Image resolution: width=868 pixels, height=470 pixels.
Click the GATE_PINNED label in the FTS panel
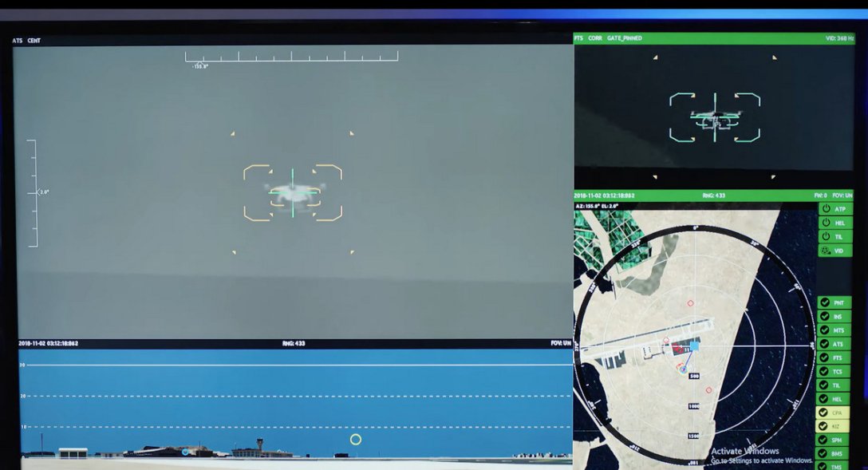pos(624,38)
